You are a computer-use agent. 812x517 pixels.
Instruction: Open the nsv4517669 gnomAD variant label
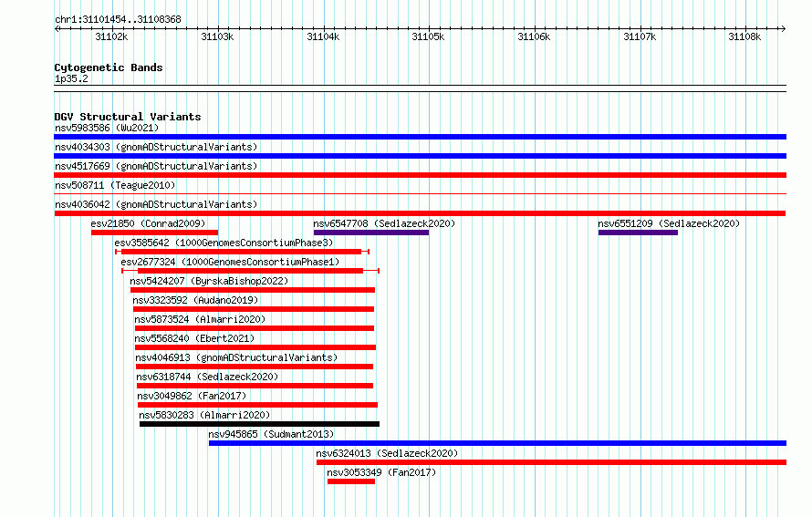coord(156,166)
